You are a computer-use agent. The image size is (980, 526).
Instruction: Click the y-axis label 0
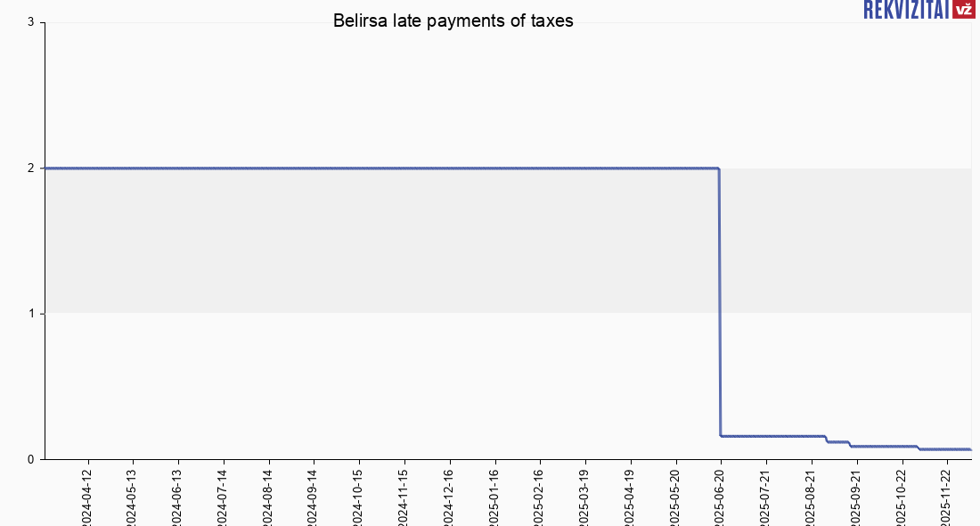tap(31, 459)
